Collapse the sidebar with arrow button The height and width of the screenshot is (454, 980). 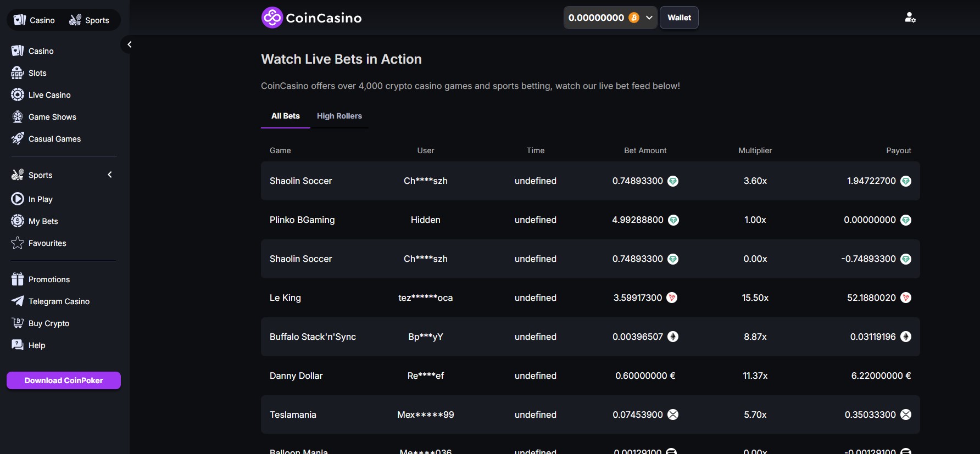pos(130,44)
